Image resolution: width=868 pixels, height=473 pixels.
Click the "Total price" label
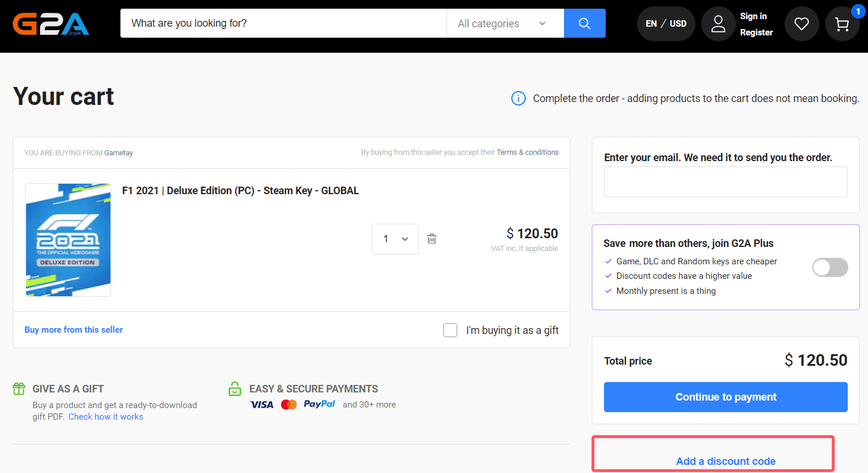[x=628, y=361]
